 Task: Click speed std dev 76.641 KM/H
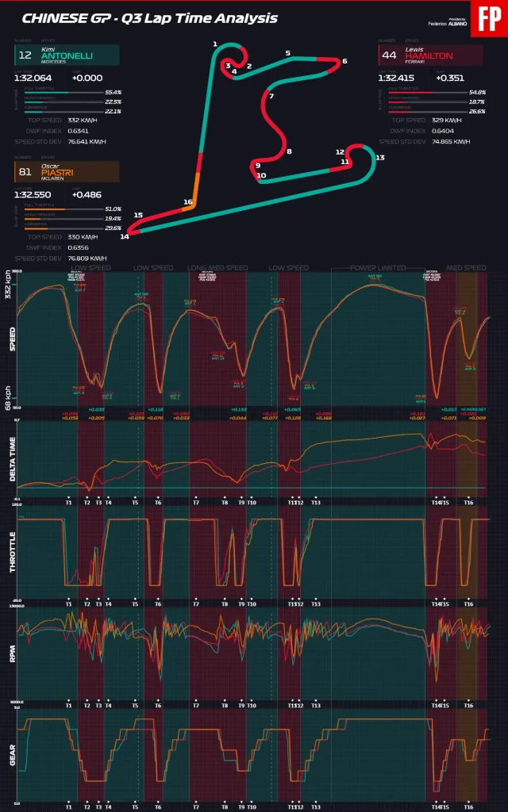pyautogui.click(x=87, y=141)
